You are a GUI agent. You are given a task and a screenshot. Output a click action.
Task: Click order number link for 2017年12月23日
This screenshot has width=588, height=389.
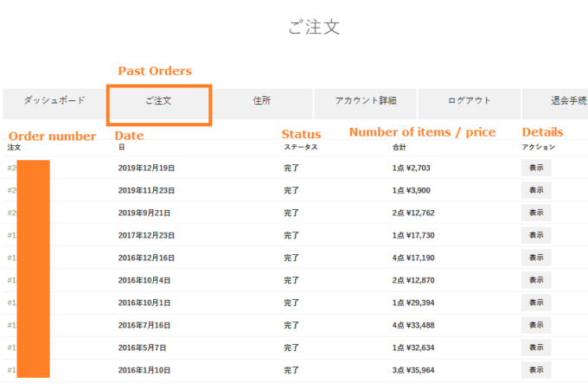11,235
